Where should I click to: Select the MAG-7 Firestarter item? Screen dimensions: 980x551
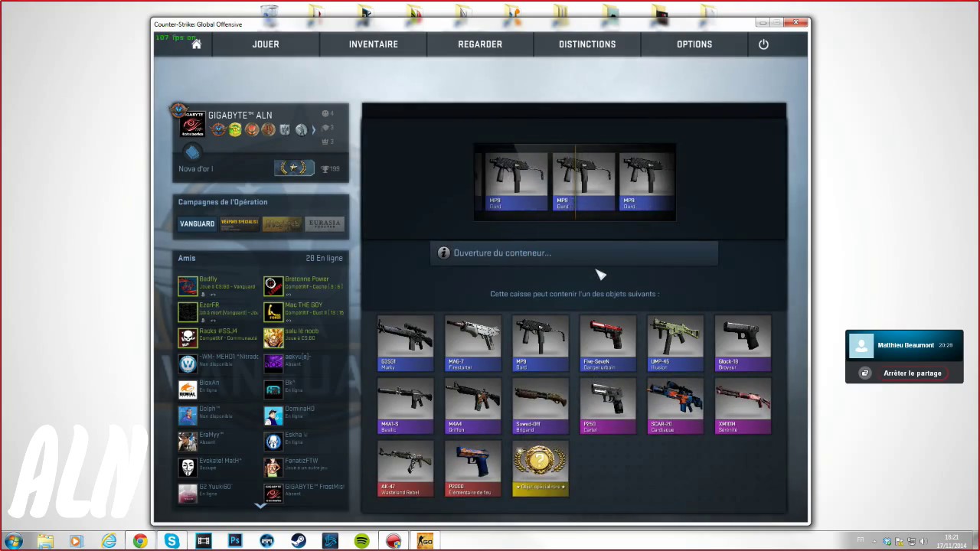click(473, 344)
